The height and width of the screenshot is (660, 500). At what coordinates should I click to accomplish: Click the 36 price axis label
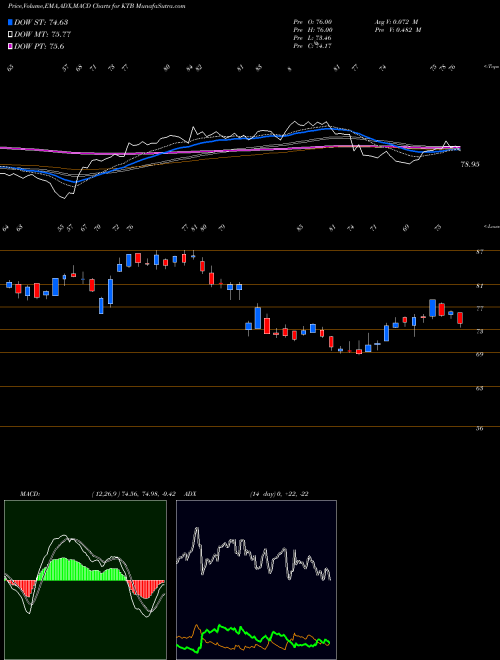479,429
